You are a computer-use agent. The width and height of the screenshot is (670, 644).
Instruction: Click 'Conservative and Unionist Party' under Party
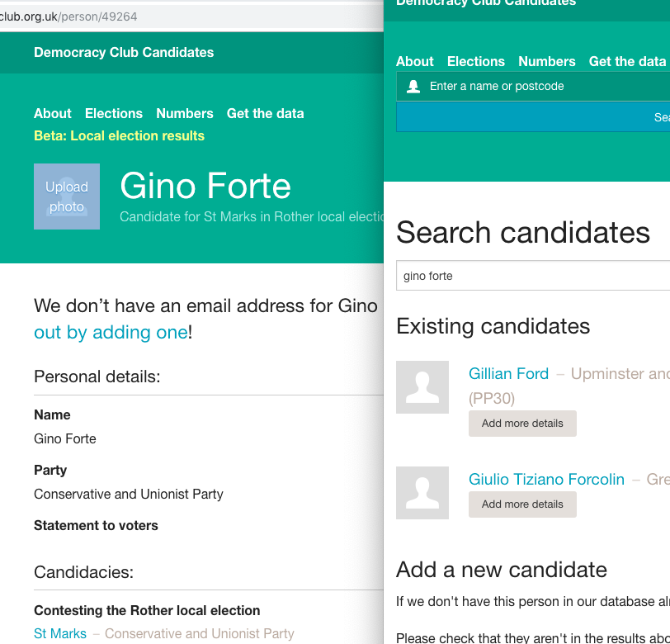point(129,494)
